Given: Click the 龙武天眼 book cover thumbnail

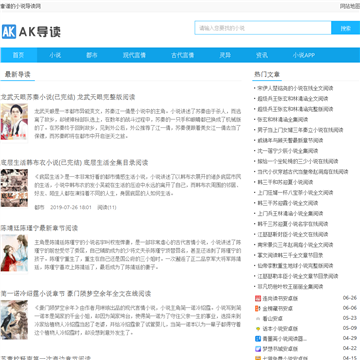Looking at the screenshot, I should point(14,122).
